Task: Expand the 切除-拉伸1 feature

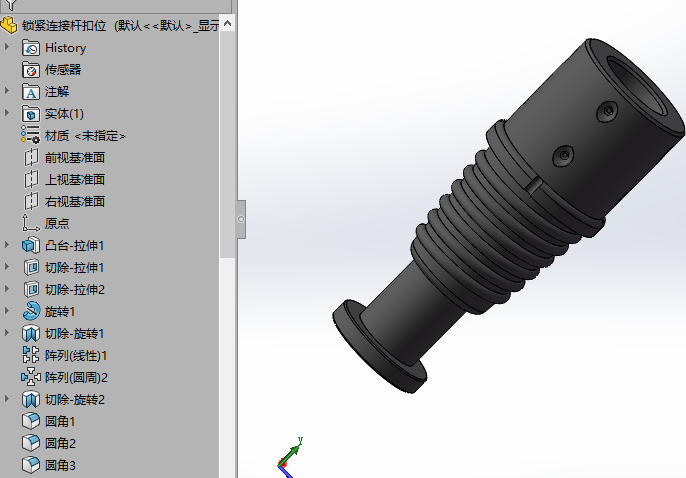Action: point(7,267)
